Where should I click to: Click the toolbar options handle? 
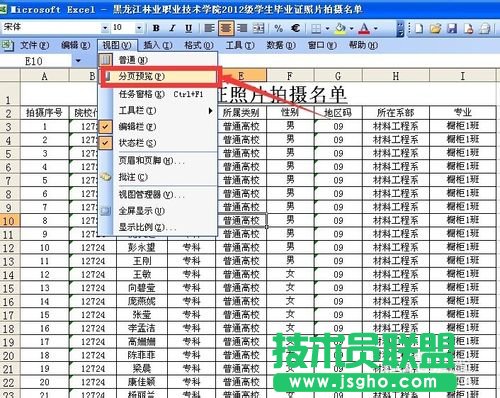400,29
